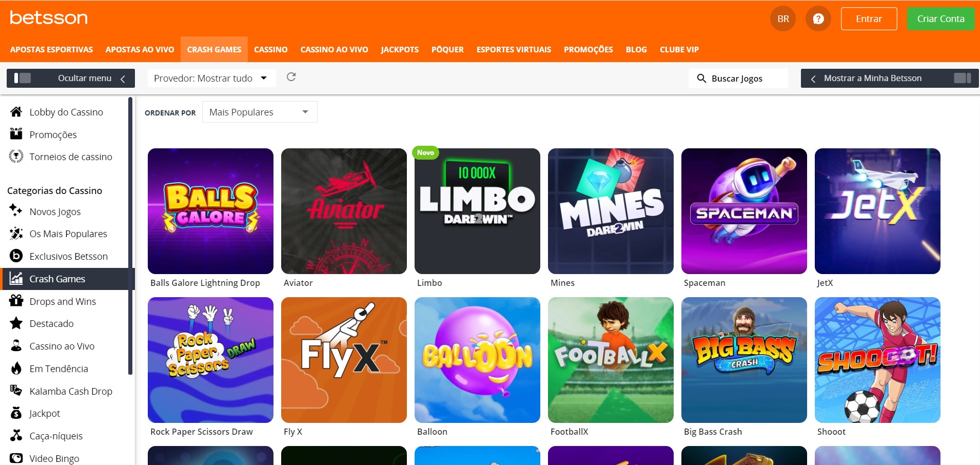The height and width of the screenshot is (465, 980).
Task: Switch to the CASSINO AO VIVO tab
Action: point(334,49)
